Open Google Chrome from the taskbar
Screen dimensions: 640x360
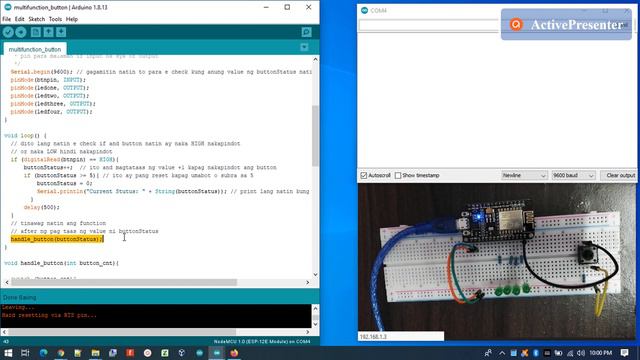coord(61,353)
